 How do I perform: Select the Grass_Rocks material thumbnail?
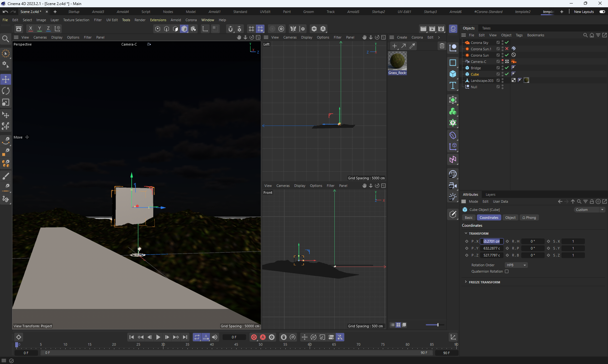(x=397, y=61)
